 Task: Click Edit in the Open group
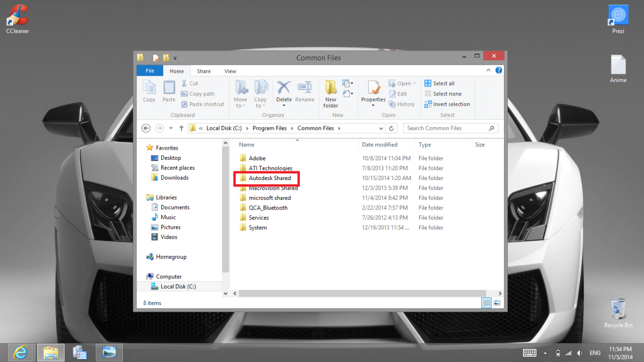coord(398,94)
